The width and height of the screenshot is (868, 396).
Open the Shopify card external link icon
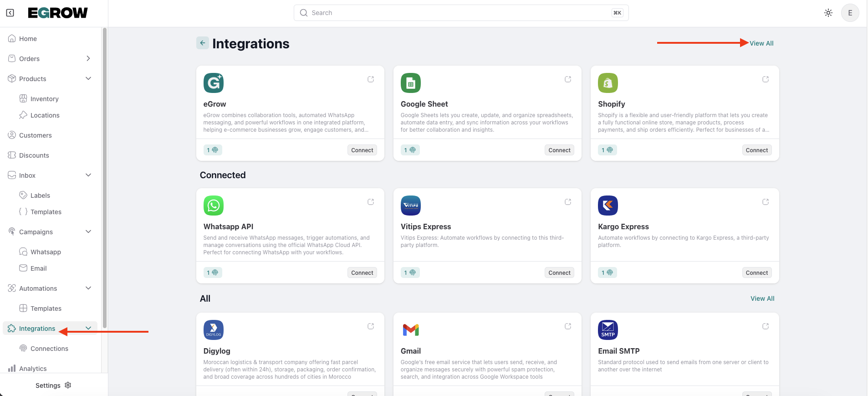pyautogui.click(x=766, y=79)
